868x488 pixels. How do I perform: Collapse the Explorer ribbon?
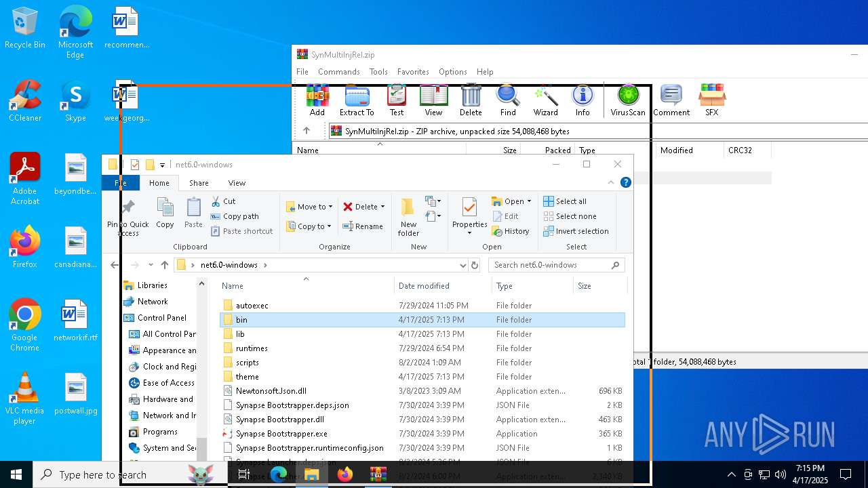pyautogui.click(x=611, y=182)
